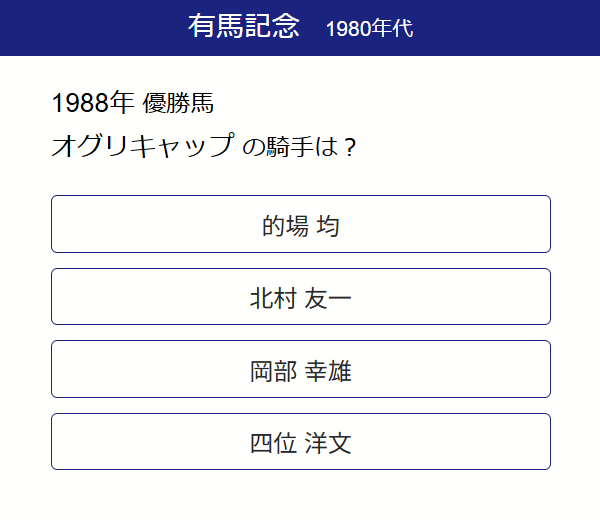Screen dimensions: 600x520
Task: Click the quiz title in the header
Action: (243, 27)
